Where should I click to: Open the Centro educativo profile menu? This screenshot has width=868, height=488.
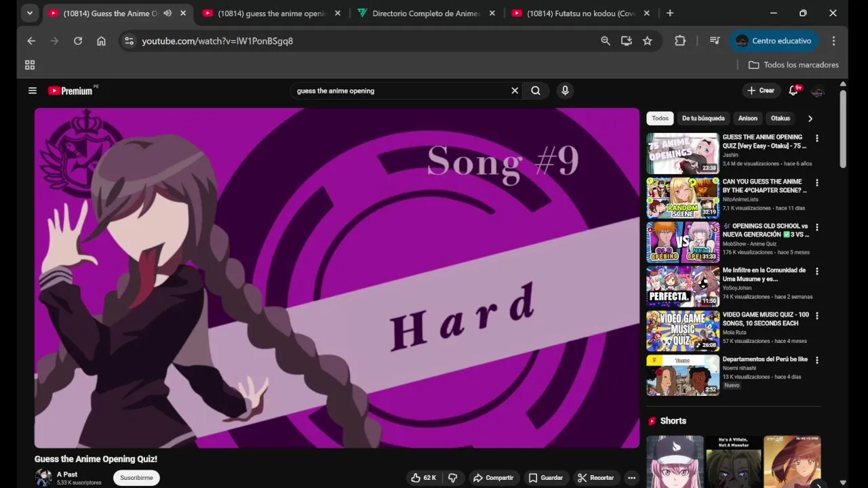coord(774,41)
